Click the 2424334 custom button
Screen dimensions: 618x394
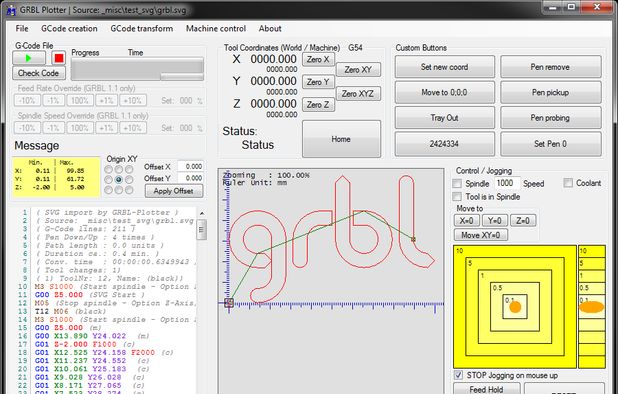tap(445, 144)
